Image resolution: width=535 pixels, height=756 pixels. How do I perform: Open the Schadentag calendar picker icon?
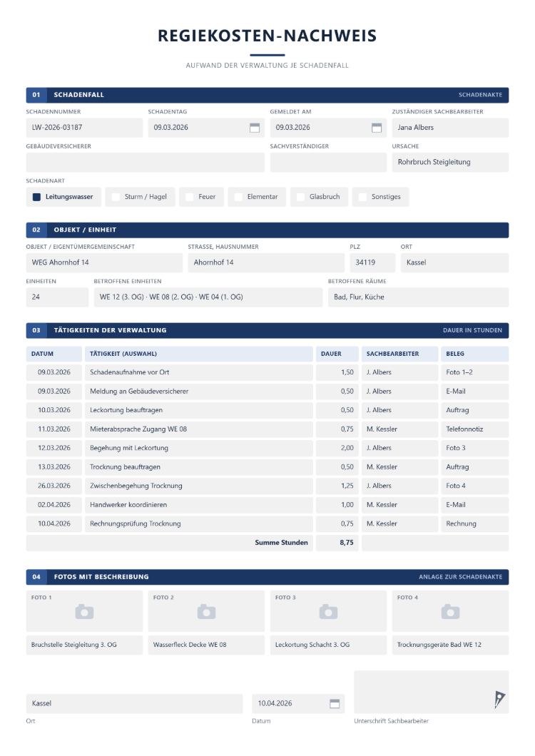tap(254, 128)
